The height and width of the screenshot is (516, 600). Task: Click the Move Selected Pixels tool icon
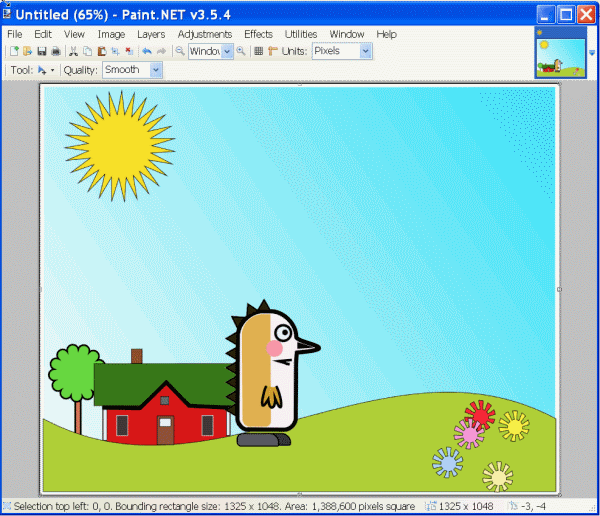click(42, 70)
